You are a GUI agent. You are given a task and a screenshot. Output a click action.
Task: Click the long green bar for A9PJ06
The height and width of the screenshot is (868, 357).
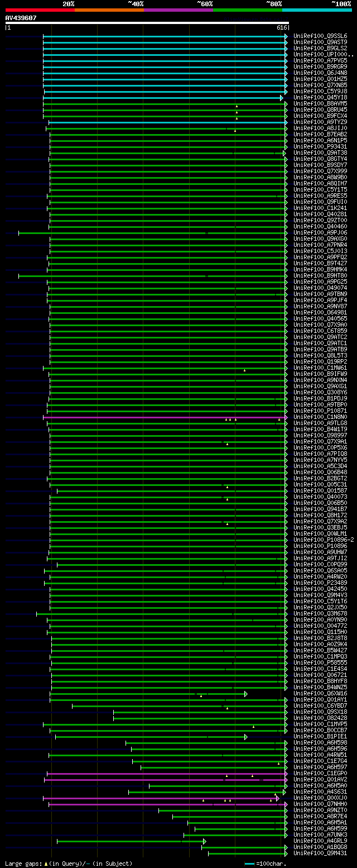(153, 233)
